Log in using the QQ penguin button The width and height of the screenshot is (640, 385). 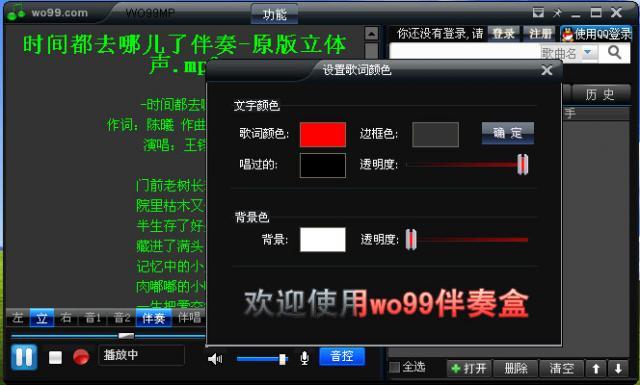596,34
